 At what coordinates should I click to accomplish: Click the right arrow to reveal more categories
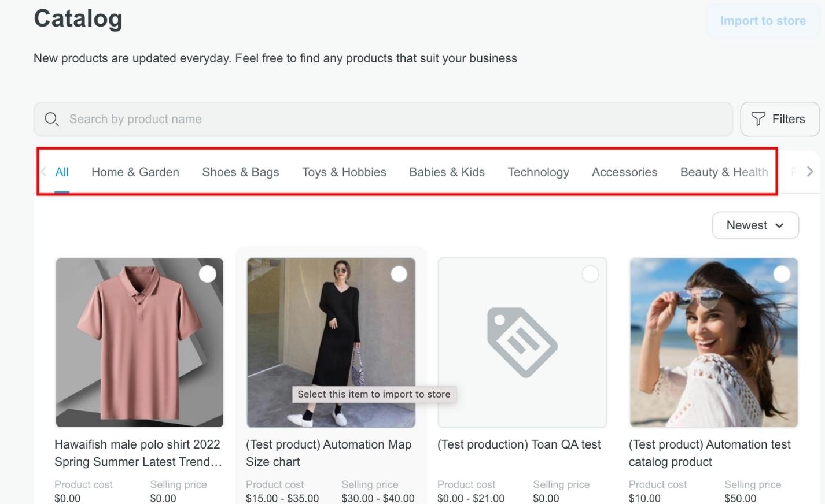click(x=810, y=172)
